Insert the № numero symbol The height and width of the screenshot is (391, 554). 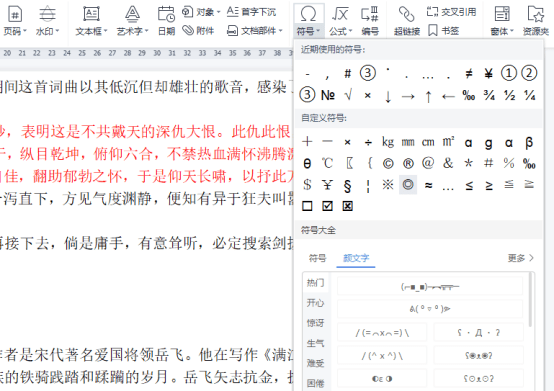(328, 95)
